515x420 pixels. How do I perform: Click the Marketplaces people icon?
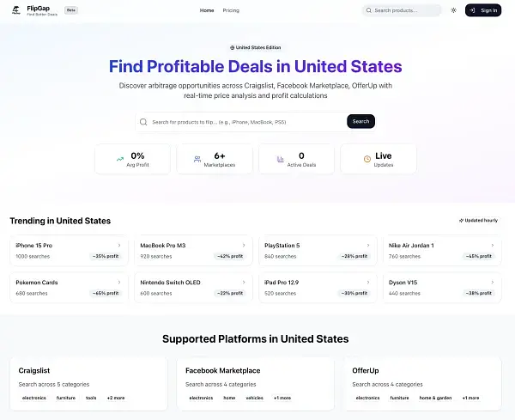point(197,159)
